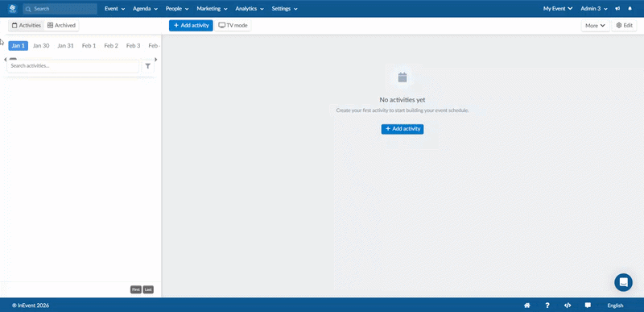Expand the My Event dropdown
644x312 pixels.
point(558,9)
